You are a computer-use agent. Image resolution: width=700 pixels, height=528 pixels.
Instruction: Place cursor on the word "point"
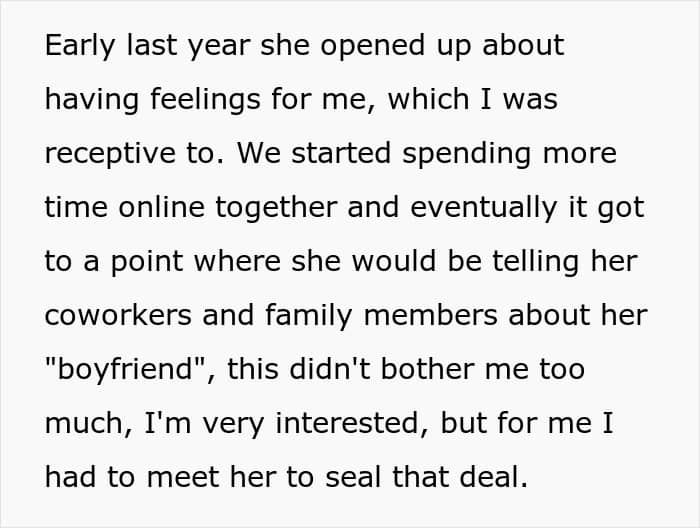point(147,262)
